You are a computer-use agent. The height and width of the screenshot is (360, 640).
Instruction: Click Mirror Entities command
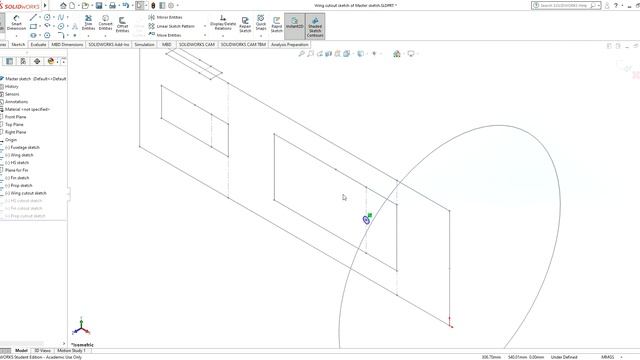165,17
